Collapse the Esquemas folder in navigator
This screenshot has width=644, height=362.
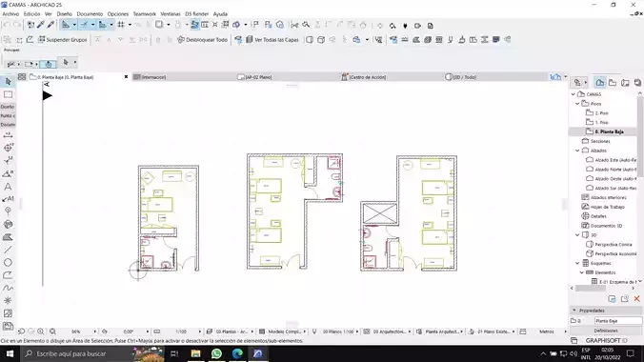(577, 263)
